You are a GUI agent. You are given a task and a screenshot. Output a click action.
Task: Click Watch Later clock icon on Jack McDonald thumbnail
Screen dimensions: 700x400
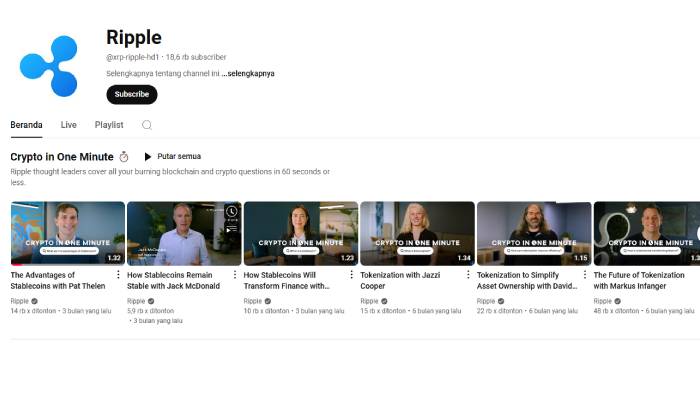[231, 212]
